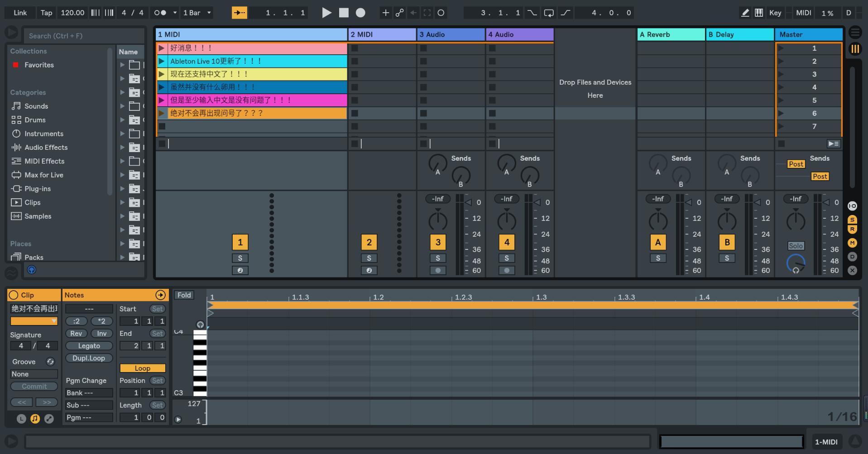Click the Commit groove button
The height and width of the screenshot is (454, 868).
click(x=34, y=386)
